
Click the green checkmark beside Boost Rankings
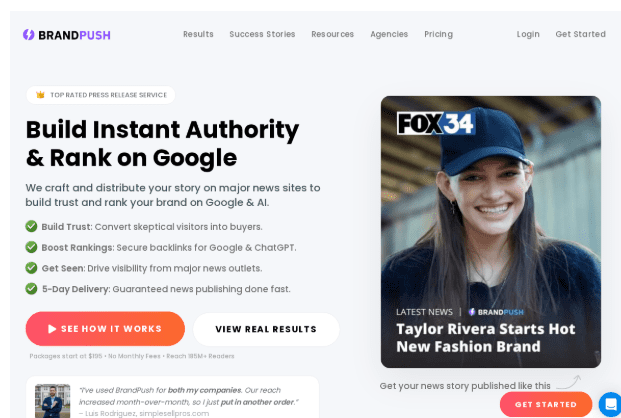point(31,247)
